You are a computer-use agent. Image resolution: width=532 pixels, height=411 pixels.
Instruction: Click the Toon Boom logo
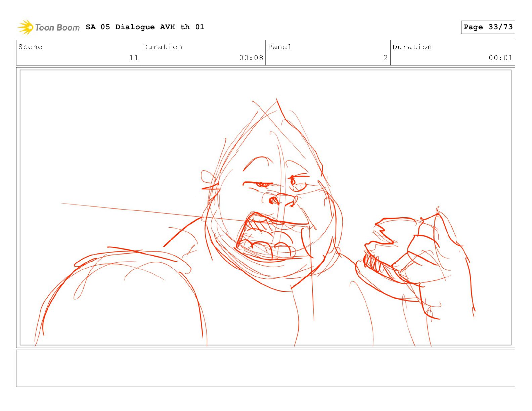pos(49,27)
